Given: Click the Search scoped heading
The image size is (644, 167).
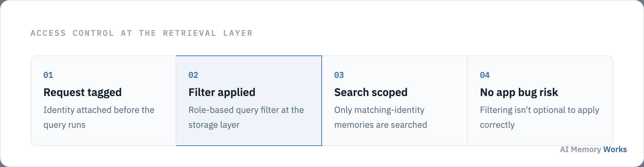Looking at the screenshot, I should coord(371,92).
